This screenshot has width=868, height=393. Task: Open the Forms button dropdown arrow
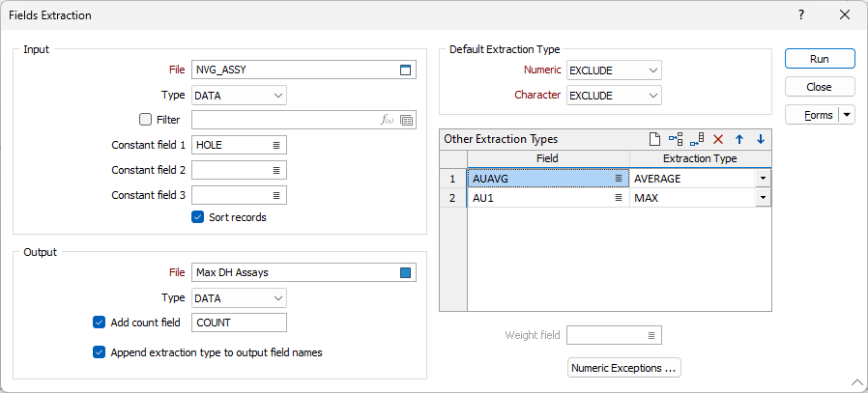tap(847, 115)
